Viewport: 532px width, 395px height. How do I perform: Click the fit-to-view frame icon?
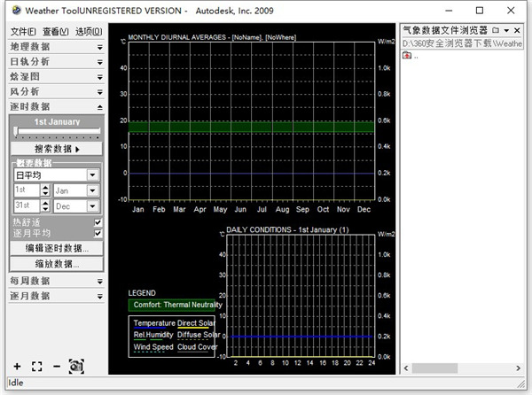(x=36, y=366)
